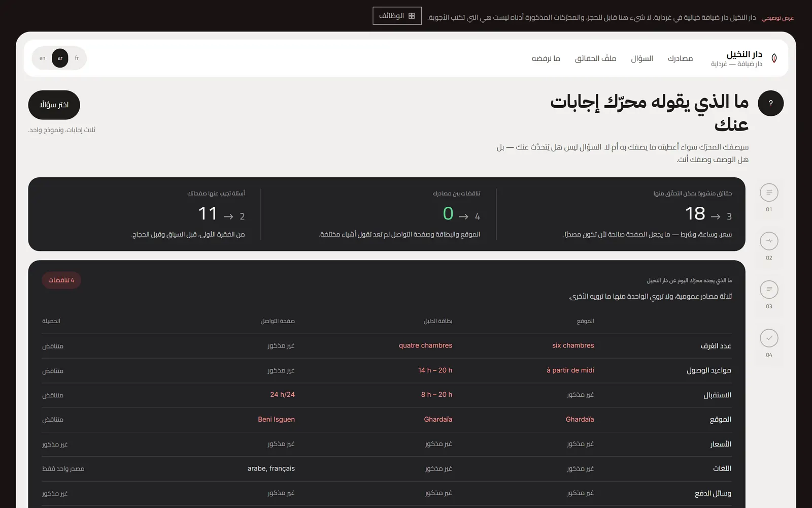Screen dimensions: 812x508
Task: Click the 14 h – 20 h cell
Action: (x=435, y=370)
